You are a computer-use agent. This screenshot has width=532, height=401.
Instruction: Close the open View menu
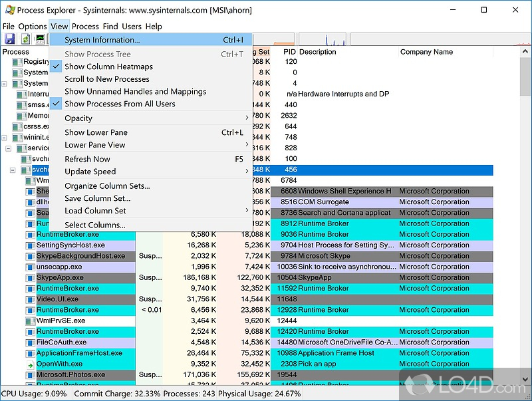click(x=59, y=27)
